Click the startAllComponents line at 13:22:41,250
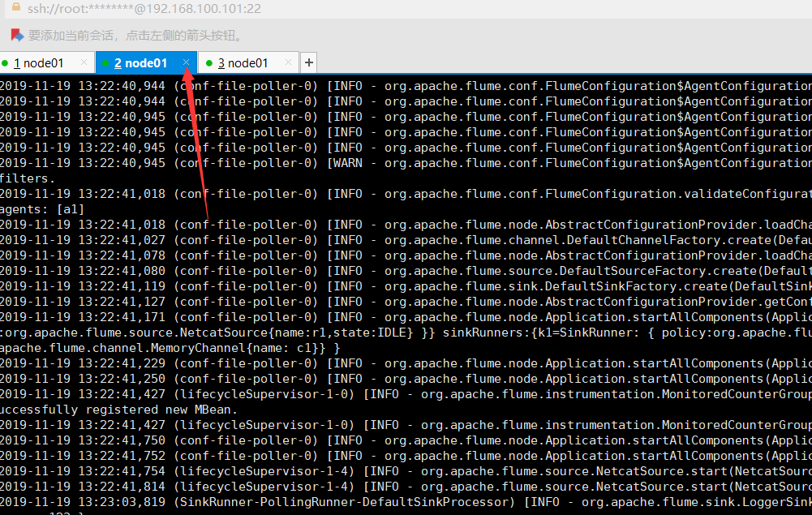The width and height of the screenshot is (812, 515). point(406,379)
